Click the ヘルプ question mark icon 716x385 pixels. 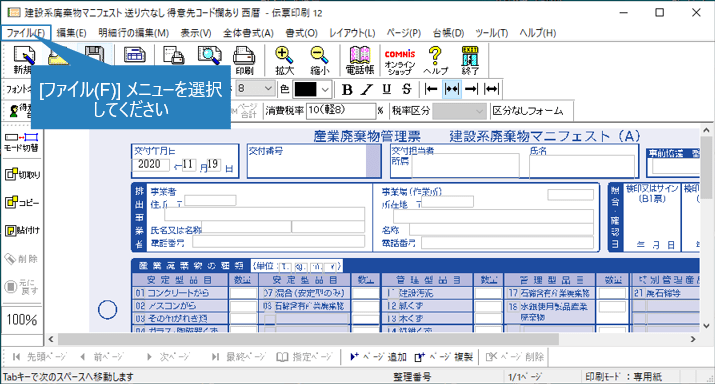tap(435, 60)
